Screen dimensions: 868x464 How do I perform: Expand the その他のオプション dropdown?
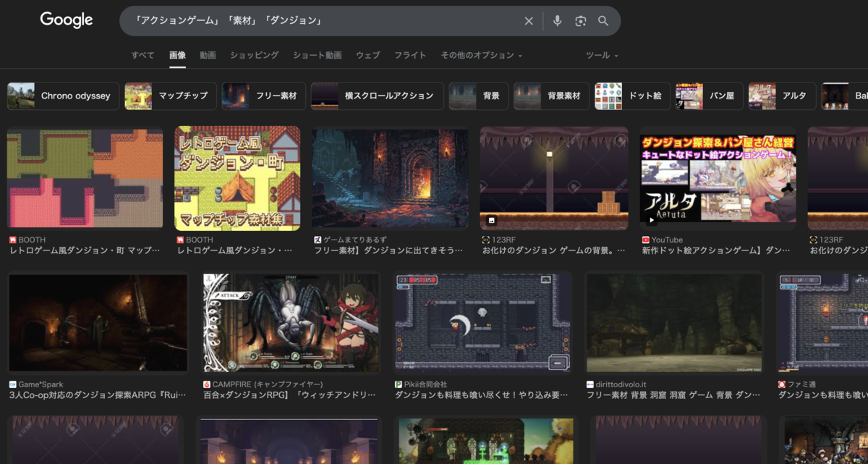pos(481,55)
